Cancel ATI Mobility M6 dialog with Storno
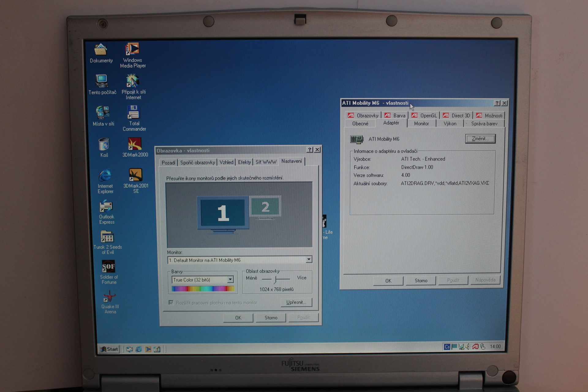 click(x=421, y=281)
